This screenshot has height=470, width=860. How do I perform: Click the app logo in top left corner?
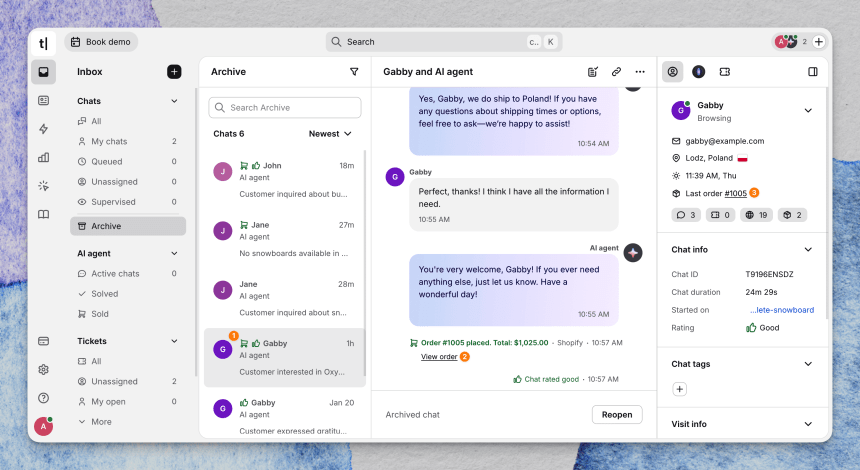[43, 43]
